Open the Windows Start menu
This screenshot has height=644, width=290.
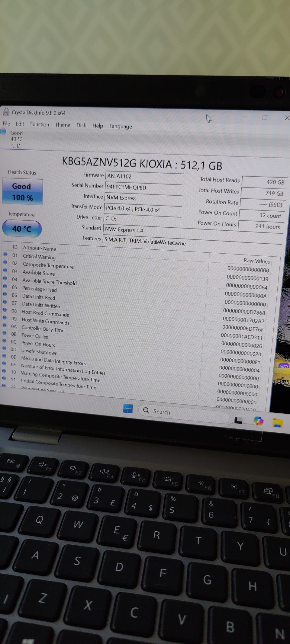(128, 409)
